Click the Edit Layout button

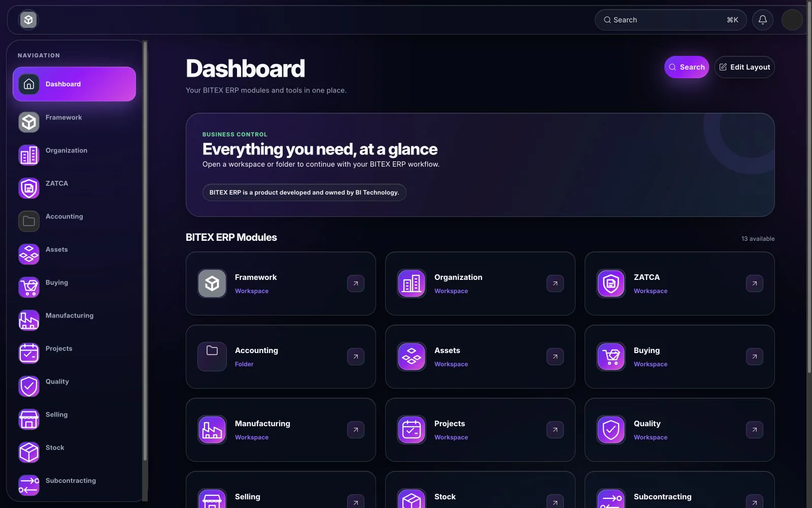point(744,67)
